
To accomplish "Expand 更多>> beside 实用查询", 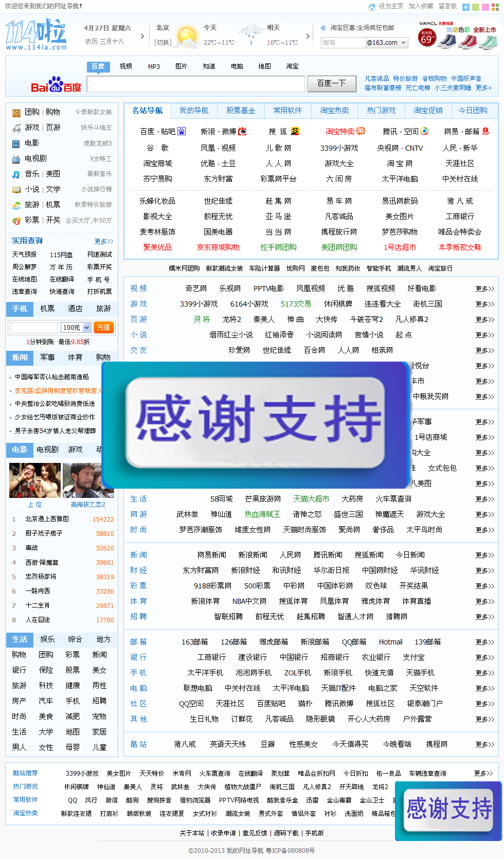I will (104, 241).
